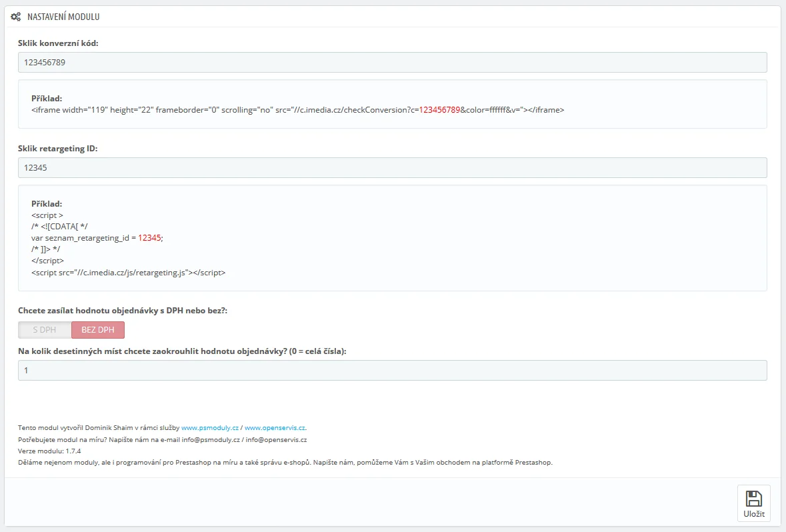Click the NASTAVENÍ MODULU panel heading
The image size is (786, 532).
(63, 17)
